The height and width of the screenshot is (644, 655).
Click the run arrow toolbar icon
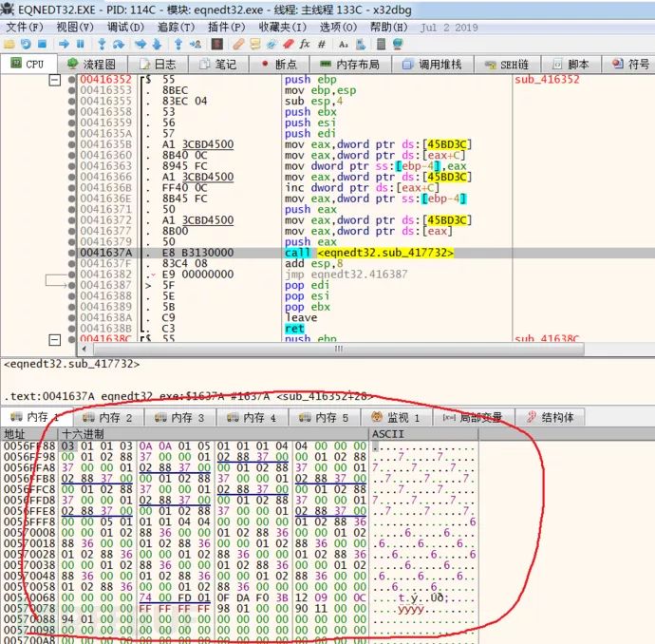click(x=63, y=45)
